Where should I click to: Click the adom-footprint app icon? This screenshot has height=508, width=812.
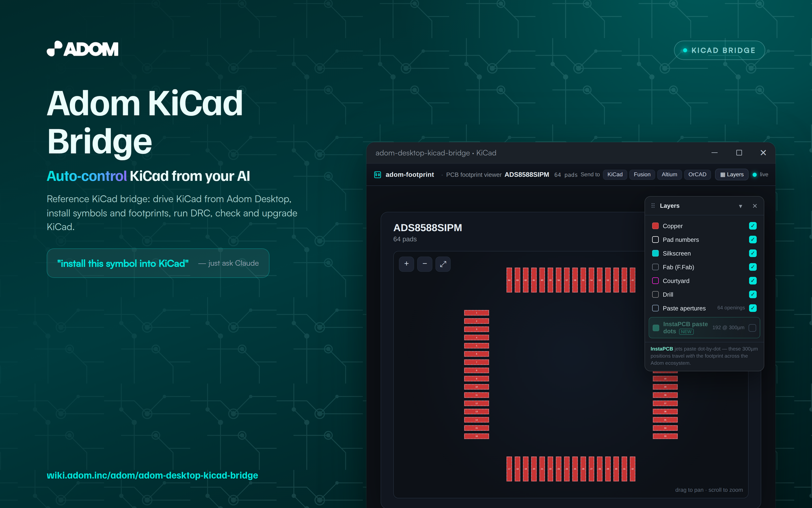point(378,175)
